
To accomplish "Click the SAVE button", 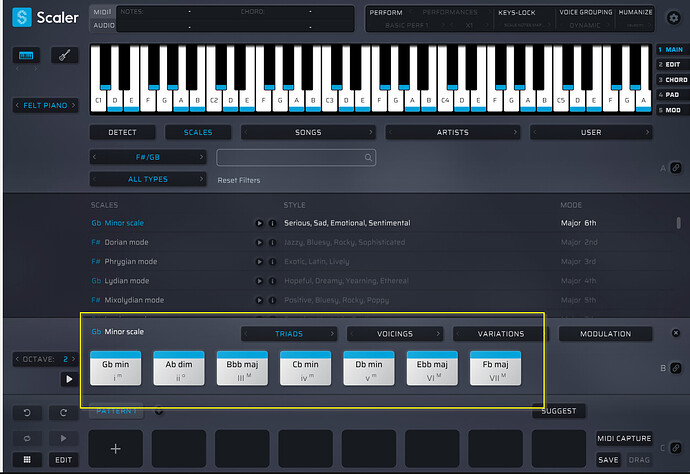I will [608, 460].
